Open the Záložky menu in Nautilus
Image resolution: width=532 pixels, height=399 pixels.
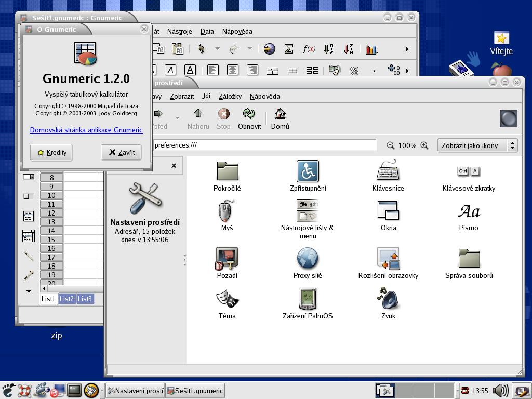(x=230, y=96)
